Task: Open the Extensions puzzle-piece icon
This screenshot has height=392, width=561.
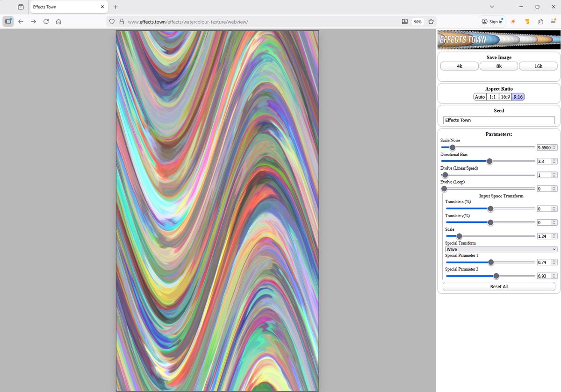Action: pos(541,21)
